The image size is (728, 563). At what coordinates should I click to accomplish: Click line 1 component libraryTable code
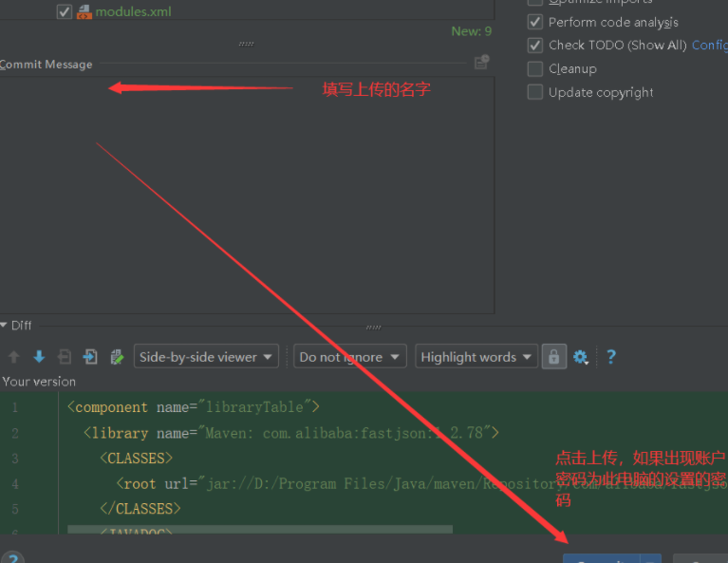[x=193, y=407]
